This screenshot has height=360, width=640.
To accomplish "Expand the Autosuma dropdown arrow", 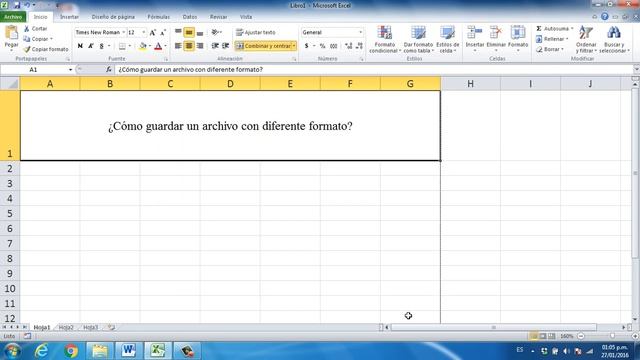I will pos(572,29).
